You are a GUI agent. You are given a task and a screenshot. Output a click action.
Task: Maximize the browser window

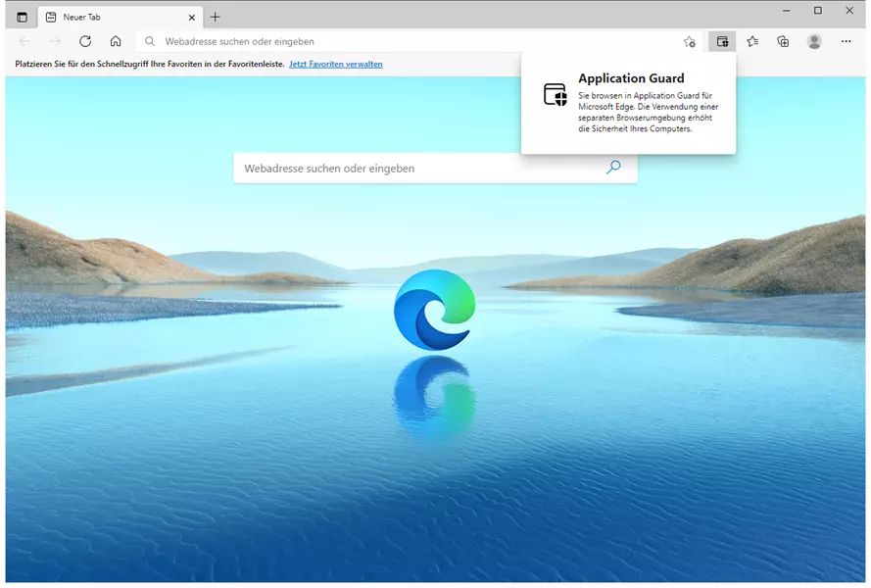point(817,11)
